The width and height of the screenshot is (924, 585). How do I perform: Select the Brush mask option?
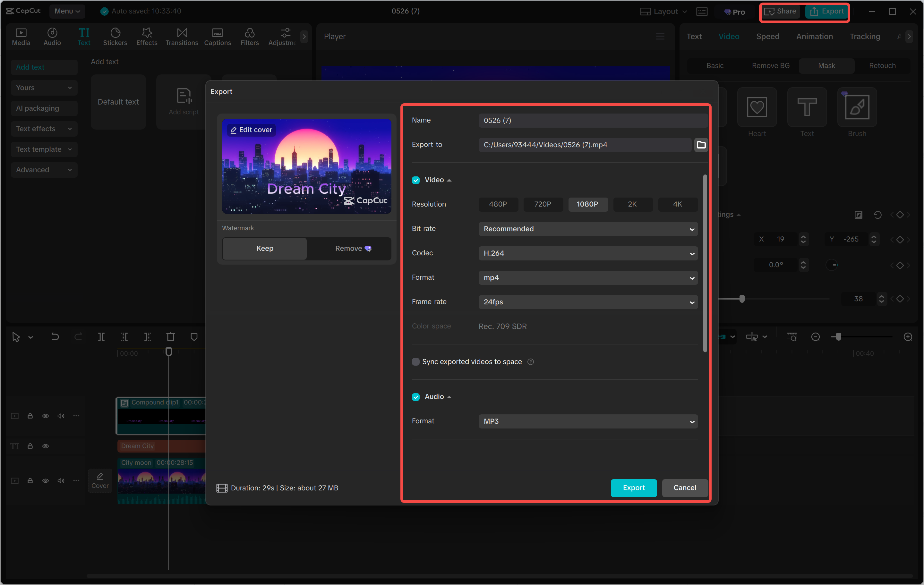point(857,107)
